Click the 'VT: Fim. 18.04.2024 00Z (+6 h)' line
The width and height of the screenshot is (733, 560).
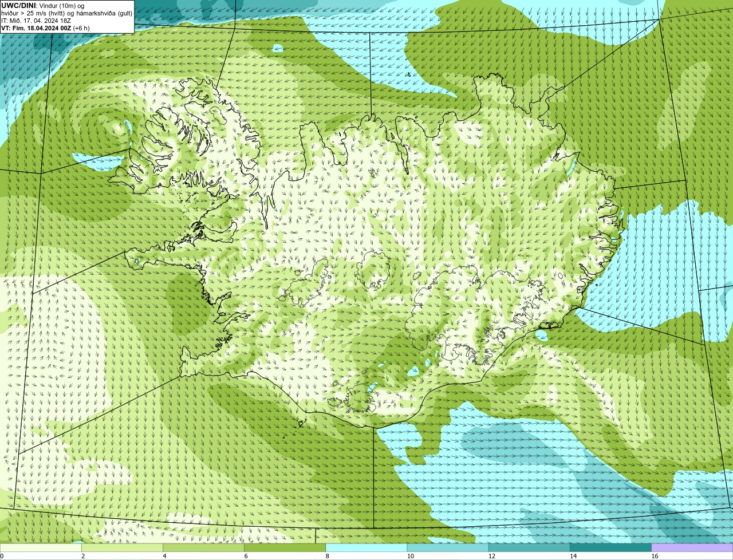(x=45, y=27)
